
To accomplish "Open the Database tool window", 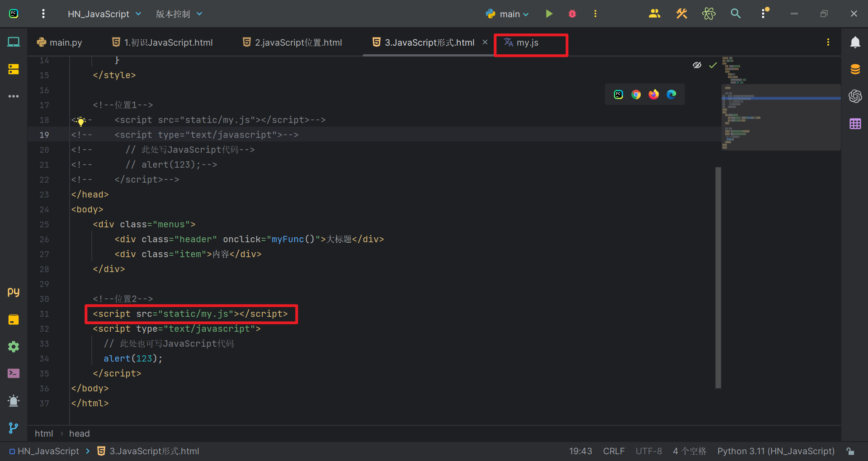I will pyautogui.click(x=855, y=69).
